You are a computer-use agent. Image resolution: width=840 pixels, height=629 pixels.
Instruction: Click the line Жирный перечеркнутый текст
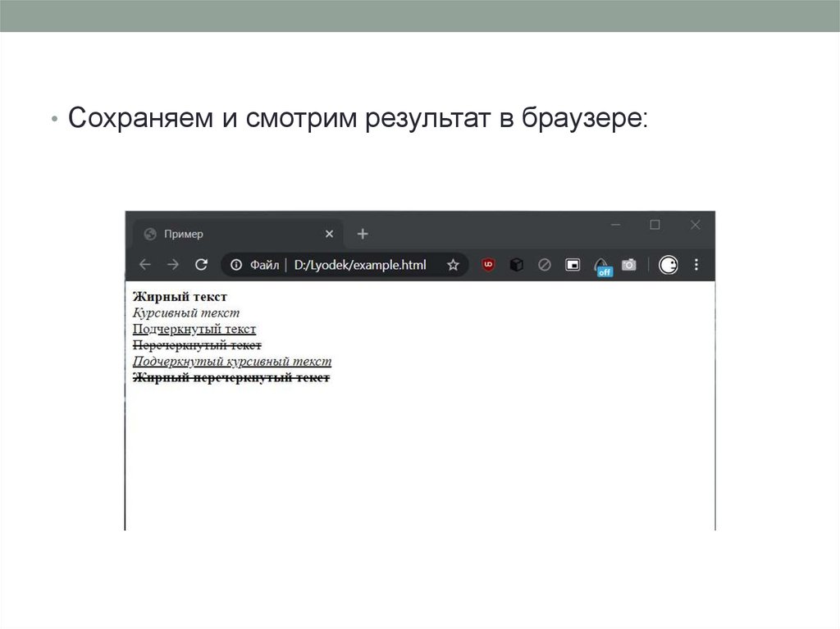(231, 377)
